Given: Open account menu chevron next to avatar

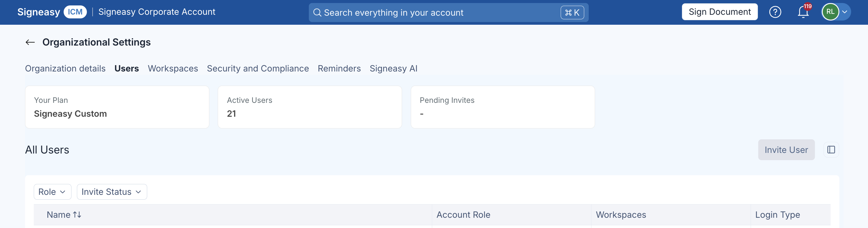Looking at the screenshot, I should tap(844, 12).
